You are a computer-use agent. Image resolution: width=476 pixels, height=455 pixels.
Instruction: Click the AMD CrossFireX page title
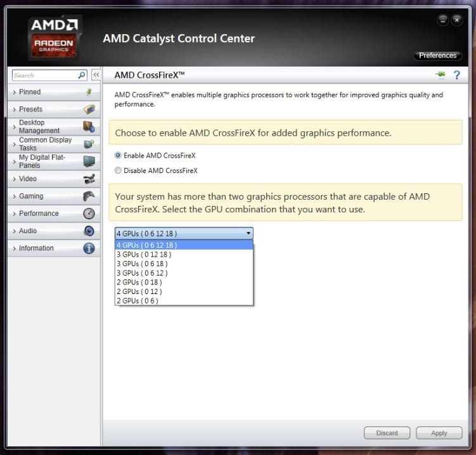pyautogui.click(x=150, y=75)
